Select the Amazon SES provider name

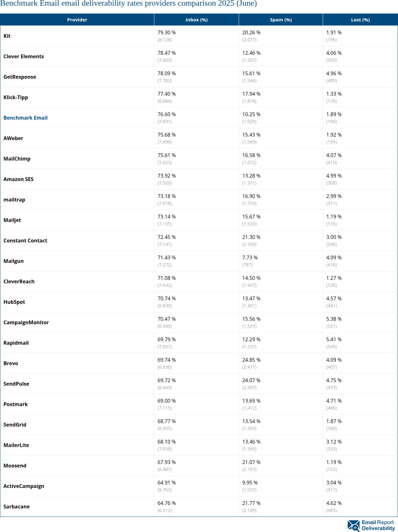19,179
